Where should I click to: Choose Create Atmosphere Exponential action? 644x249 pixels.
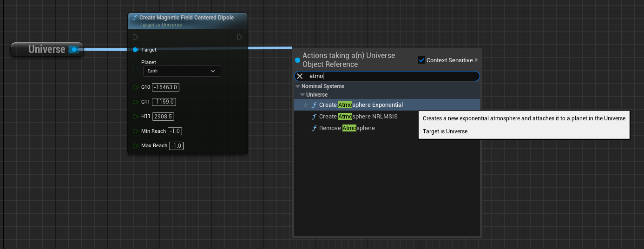point(361,105)
